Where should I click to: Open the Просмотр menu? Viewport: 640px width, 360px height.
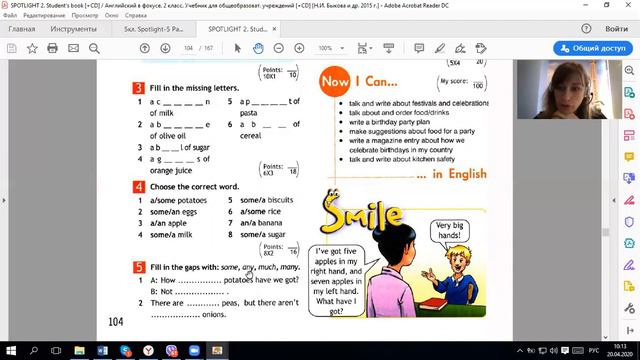pyautogui.click(x=85, y=15)
